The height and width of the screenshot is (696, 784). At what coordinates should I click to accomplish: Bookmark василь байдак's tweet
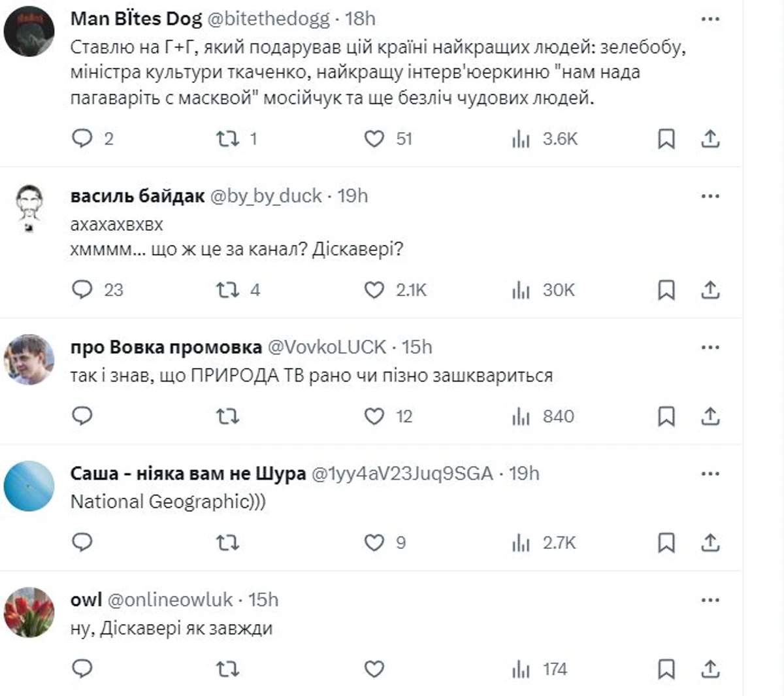(x=666, y=290)
